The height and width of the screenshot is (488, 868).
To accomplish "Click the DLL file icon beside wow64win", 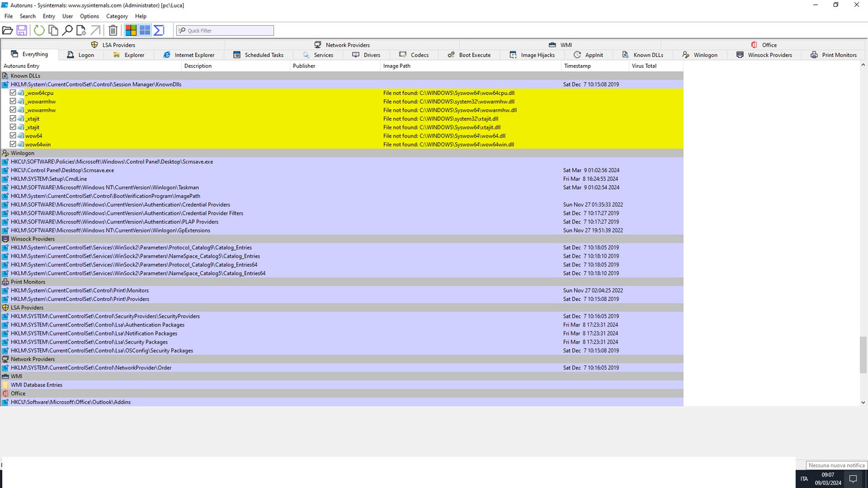I will tap(21, 144).
